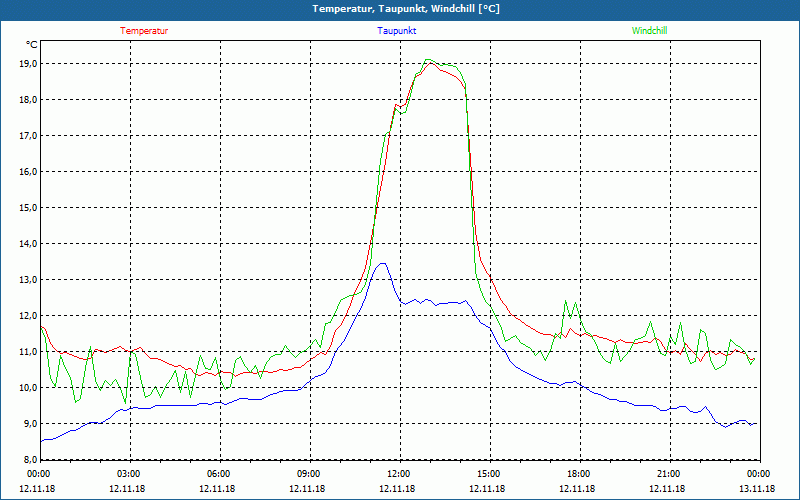800x500 pixels.
Task: Click the °C unit label on the y-axis
Action: point(31,45)
